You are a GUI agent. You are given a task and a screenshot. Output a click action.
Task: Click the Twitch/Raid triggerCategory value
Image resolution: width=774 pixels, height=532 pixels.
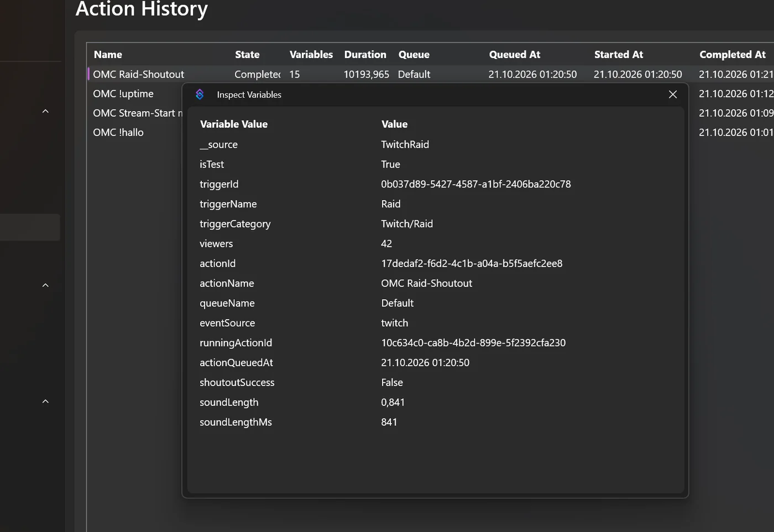407,224
